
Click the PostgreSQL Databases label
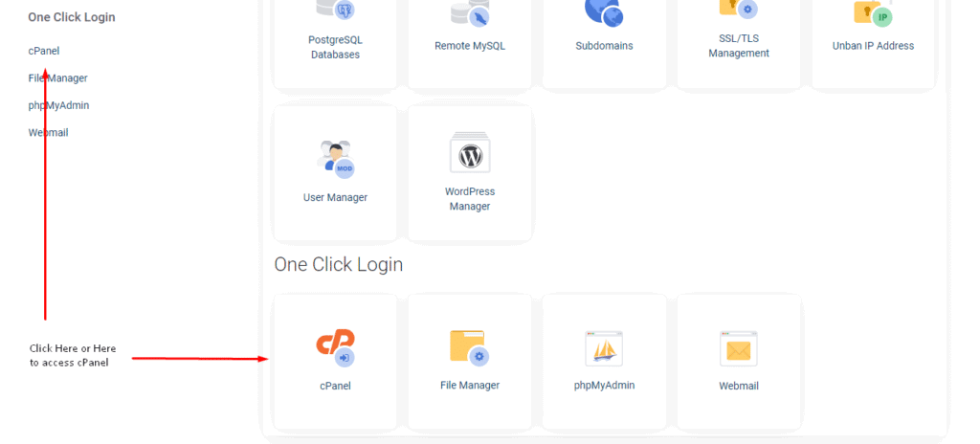point(336,48)
